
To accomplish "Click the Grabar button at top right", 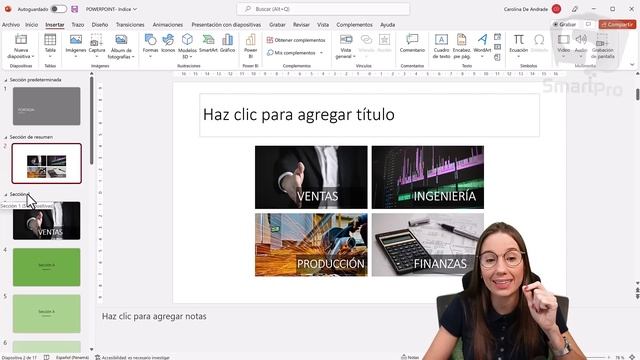I will coord(564,24).
